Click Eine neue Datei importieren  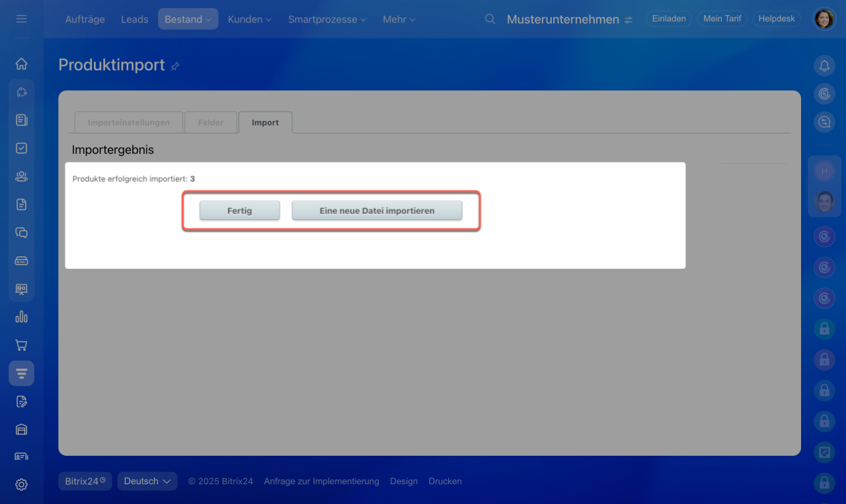pos(377,211)
